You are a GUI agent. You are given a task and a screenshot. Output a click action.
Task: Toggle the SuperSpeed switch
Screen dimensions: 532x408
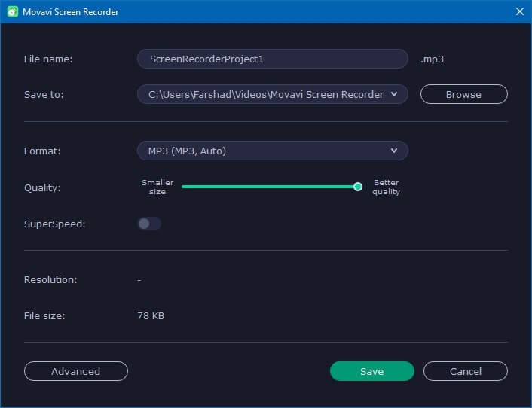point(149,224)
